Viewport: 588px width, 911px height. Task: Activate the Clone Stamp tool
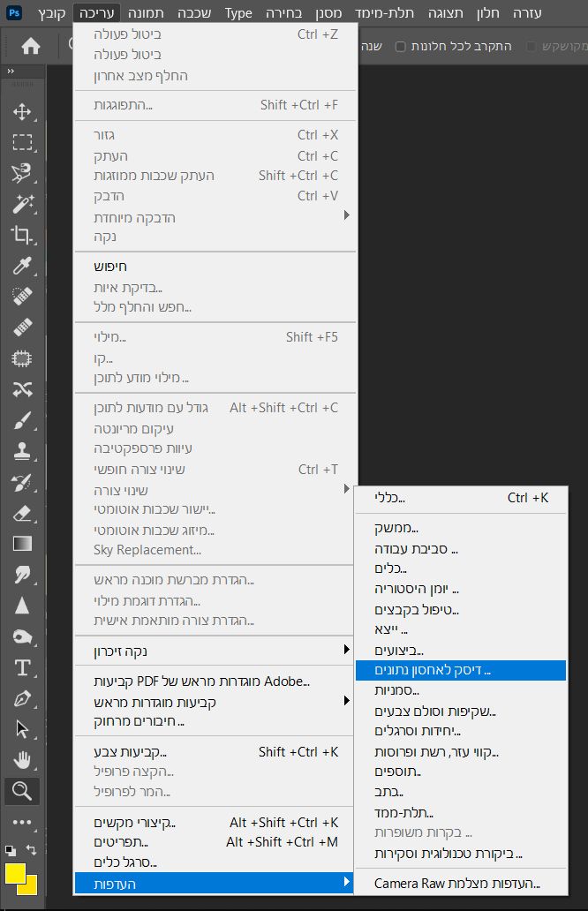(22, 452)
